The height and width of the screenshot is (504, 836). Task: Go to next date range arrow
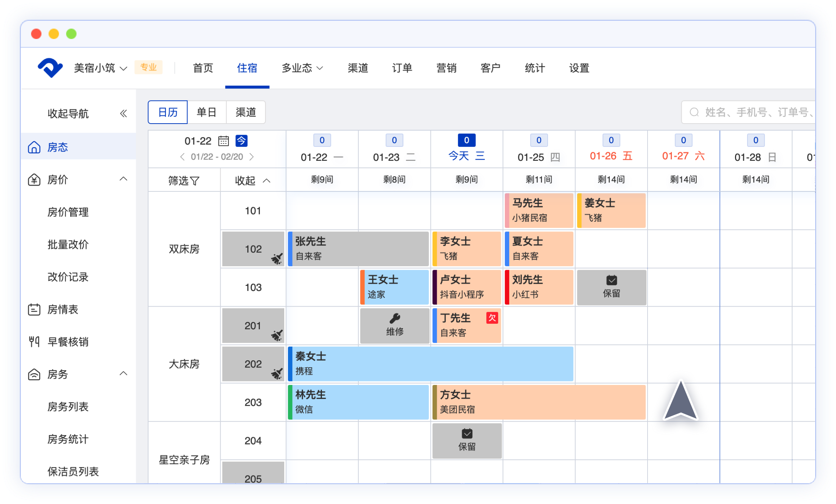(x=251, y=157)
